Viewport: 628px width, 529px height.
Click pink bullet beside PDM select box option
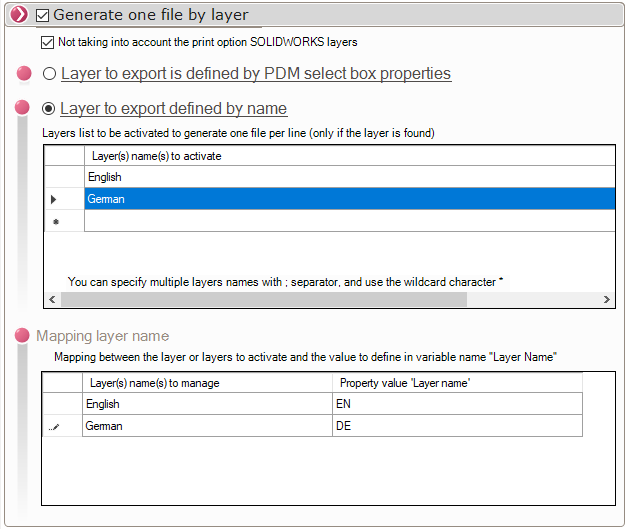coord(24,74)
